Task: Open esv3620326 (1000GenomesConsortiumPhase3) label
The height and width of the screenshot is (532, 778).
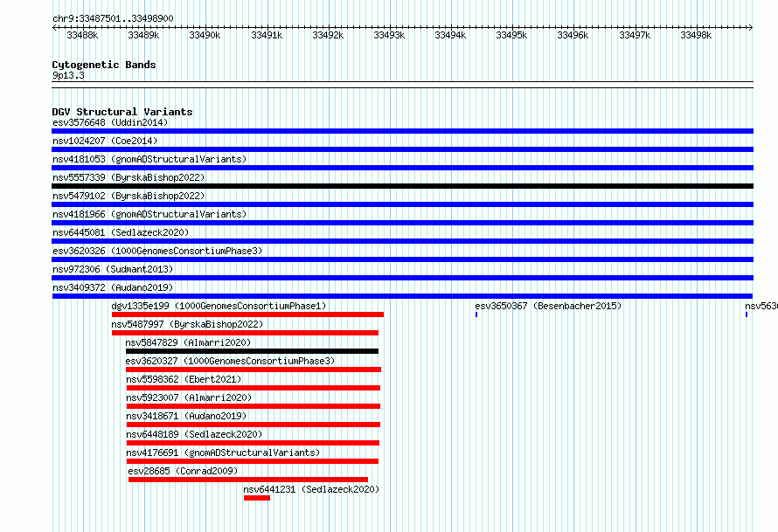Action: point(157,251)
